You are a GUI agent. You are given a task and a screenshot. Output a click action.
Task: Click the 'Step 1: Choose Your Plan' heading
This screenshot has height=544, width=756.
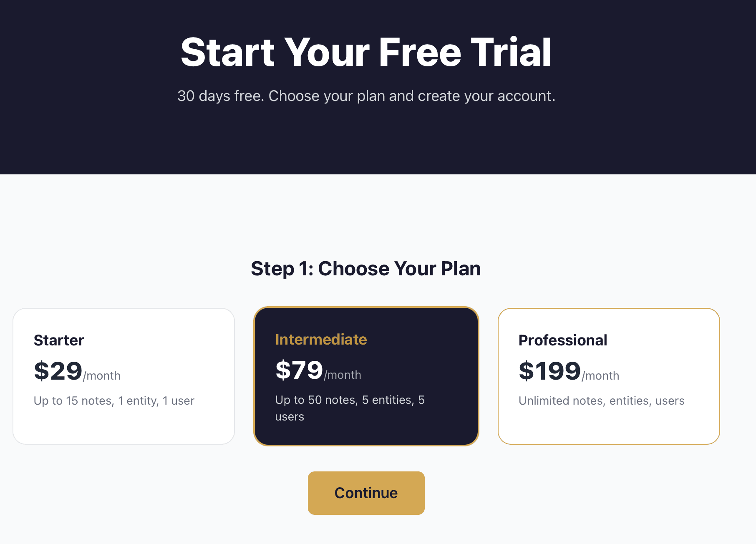(365, 269)
